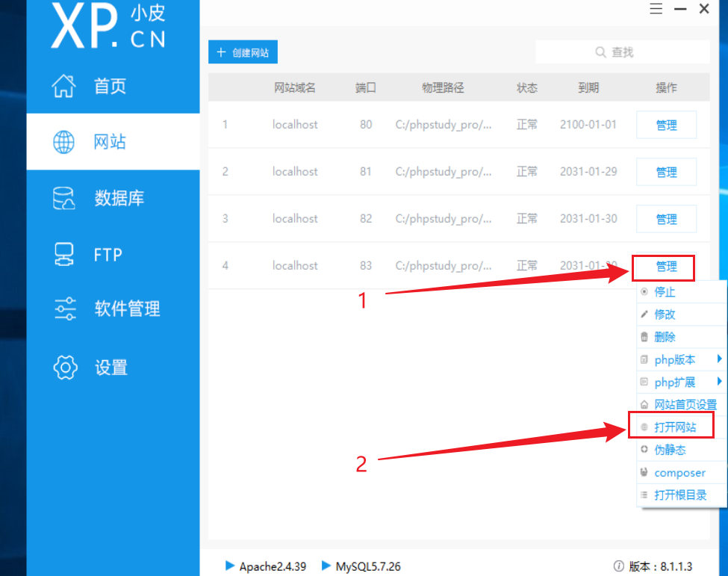The width and height of the screenshot is (728, 576).
Task: Click the stop icon next to 停止
Action: [x=644, y=291]
